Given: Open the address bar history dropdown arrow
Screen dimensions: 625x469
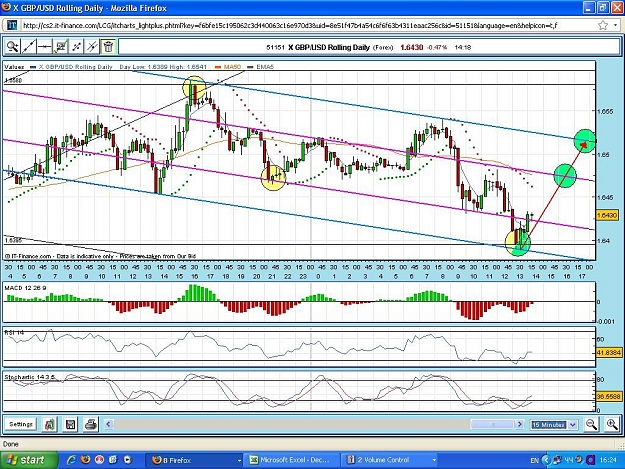Looking at the screenshot, I should click(616, 26).
